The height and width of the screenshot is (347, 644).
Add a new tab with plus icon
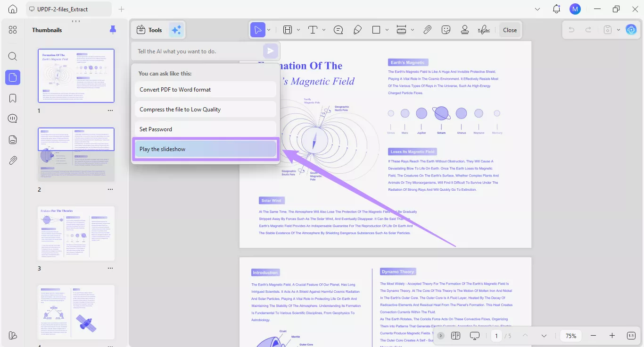pyautogui.click(x=121, y=9)
